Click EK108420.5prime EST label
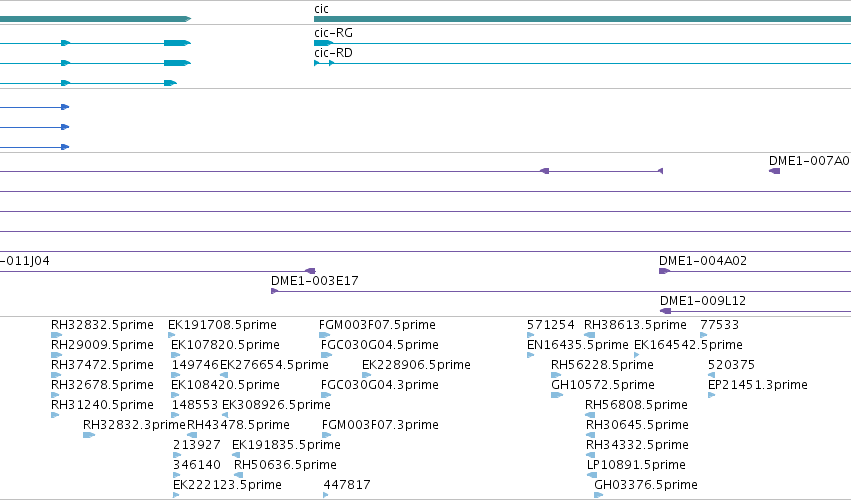 [225, 385]
